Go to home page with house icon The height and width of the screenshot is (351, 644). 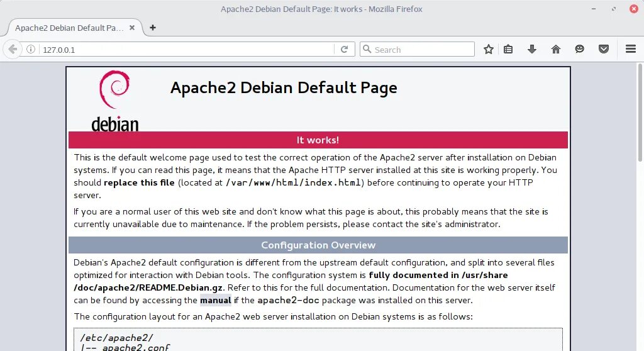(x=556, y=49)
